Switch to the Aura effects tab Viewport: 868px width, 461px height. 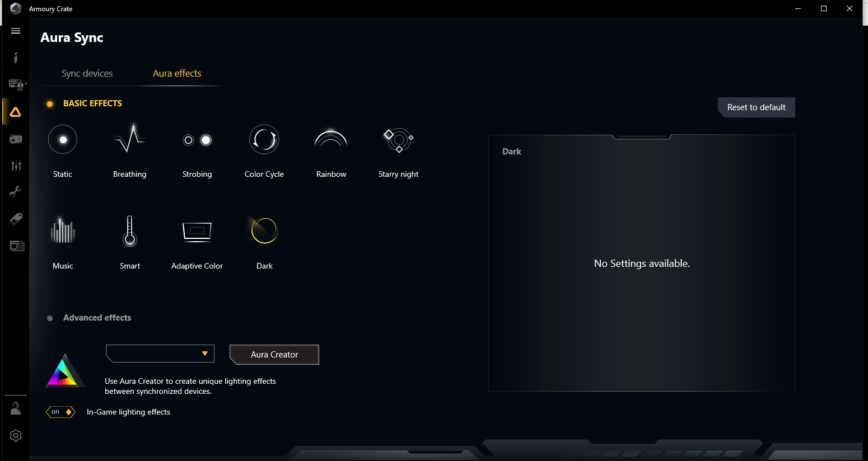[177, 73]
